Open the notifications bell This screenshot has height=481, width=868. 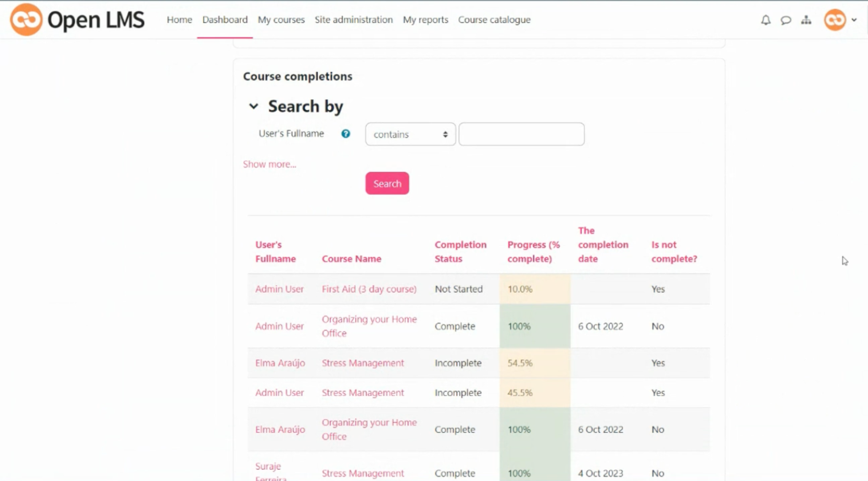766,20
